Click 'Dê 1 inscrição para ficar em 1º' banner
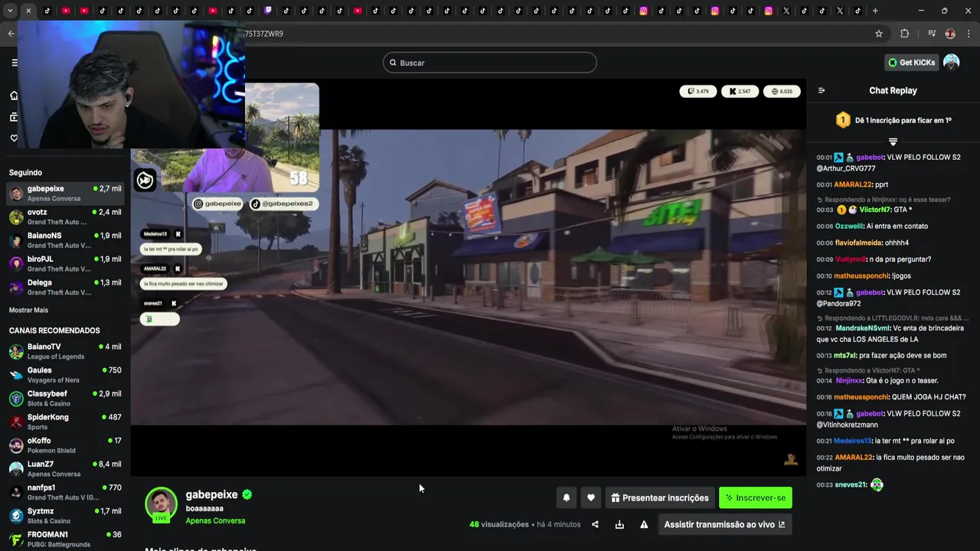 (893, 120)
